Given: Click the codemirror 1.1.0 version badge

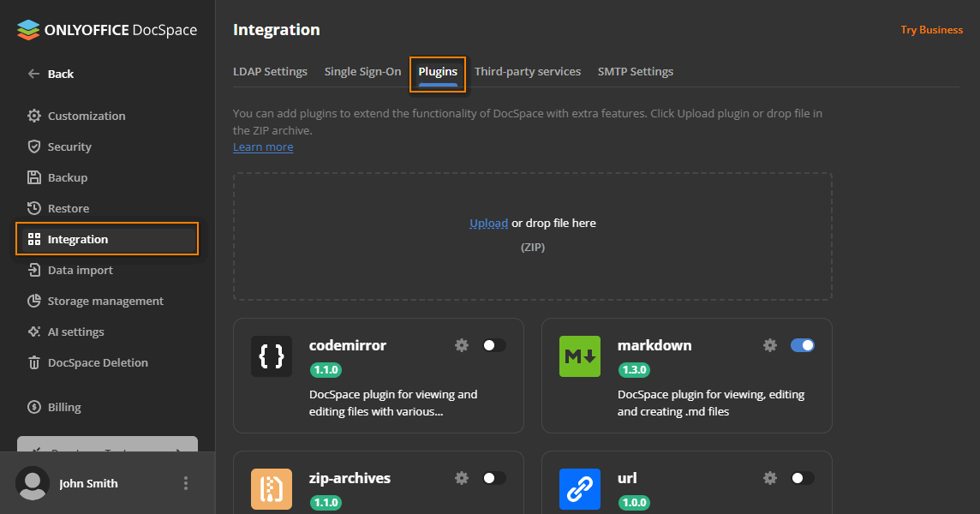Looking at the screenshot, I should pyautogui.click(x=326, y=369).
